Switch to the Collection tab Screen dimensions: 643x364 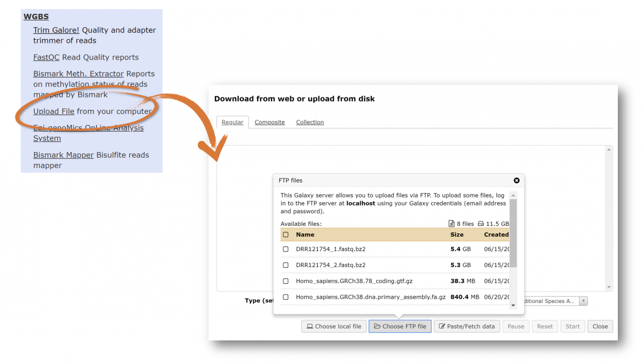(310, 123)
